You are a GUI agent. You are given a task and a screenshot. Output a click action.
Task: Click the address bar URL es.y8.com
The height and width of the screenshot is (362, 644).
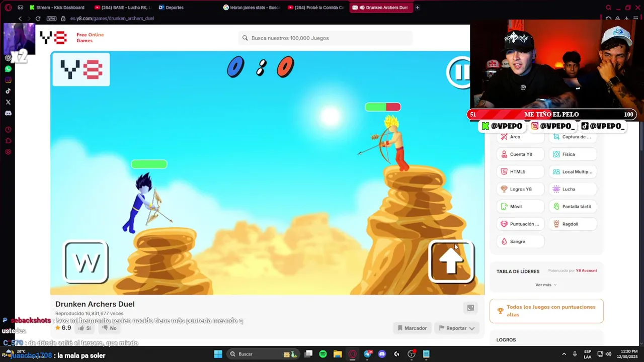pos(112,18)
